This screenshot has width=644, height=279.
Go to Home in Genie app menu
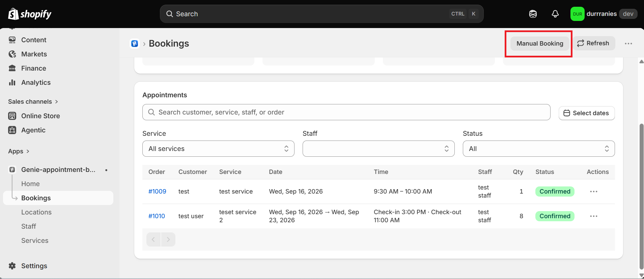(x=30, y=184)
